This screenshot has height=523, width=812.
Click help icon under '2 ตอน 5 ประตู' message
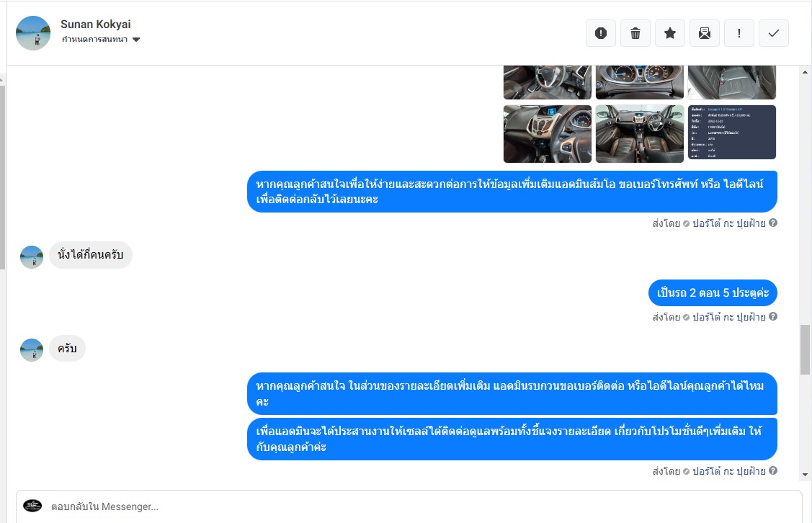click(x=772, y=316)
